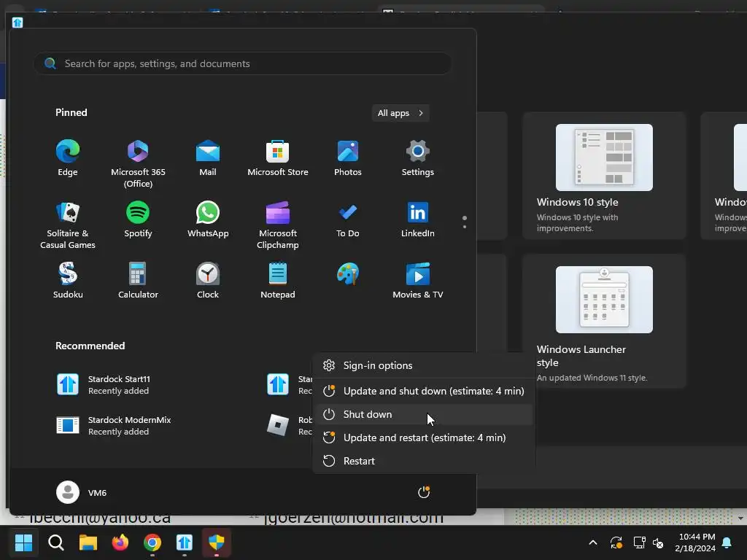Open clock and date 10:44 PM
The image size is (747, 560).
pos(695,542)
